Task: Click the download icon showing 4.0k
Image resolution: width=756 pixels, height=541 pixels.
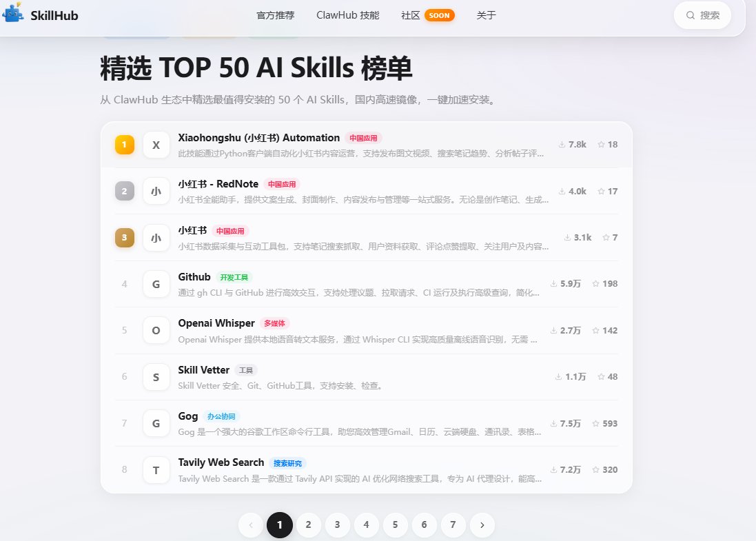Action: [x=562, y=192]
